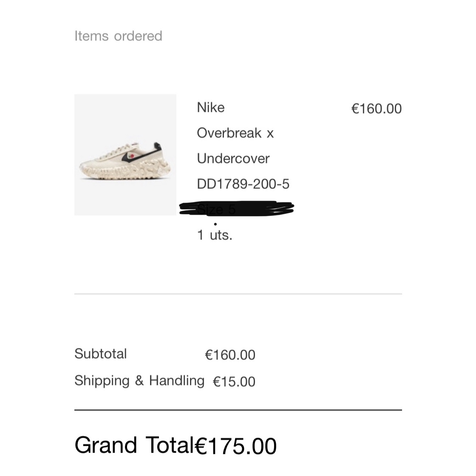Click the chunky cream sole of the sneaker

coord(125,171)
